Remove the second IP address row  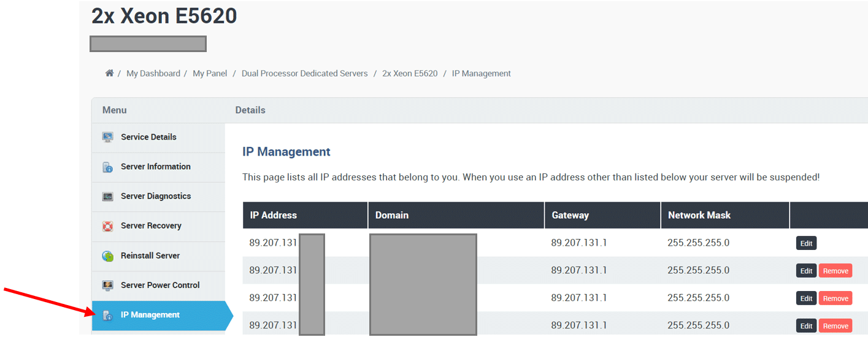pos(835,271)
